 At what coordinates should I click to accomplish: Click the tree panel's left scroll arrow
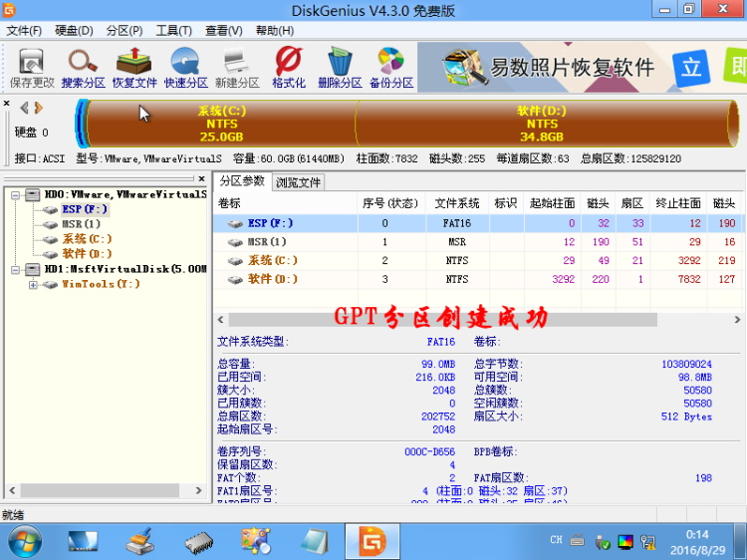(12, 490)
